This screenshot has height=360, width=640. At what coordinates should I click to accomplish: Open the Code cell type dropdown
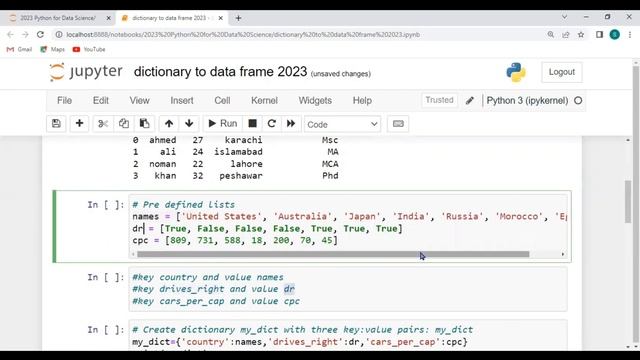[x=342, y=124]
